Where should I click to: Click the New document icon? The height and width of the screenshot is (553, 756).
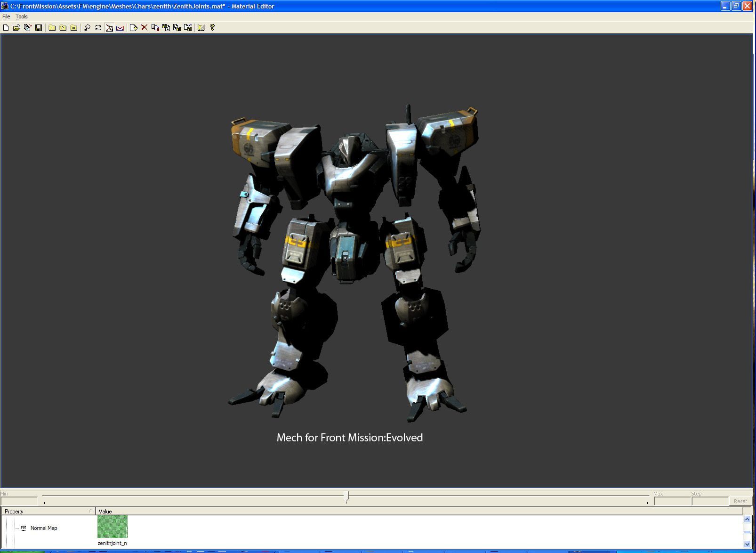click(6, 28)
